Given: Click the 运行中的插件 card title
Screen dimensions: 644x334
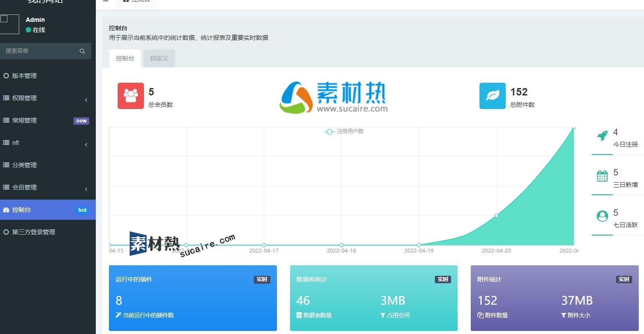Looking at the screenshot, I should click(134, 279).
